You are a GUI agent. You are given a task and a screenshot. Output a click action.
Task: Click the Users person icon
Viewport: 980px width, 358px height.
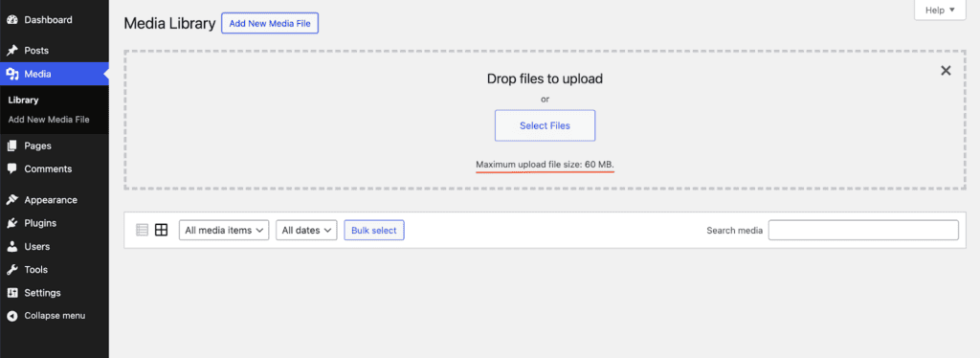pos(11,246)
